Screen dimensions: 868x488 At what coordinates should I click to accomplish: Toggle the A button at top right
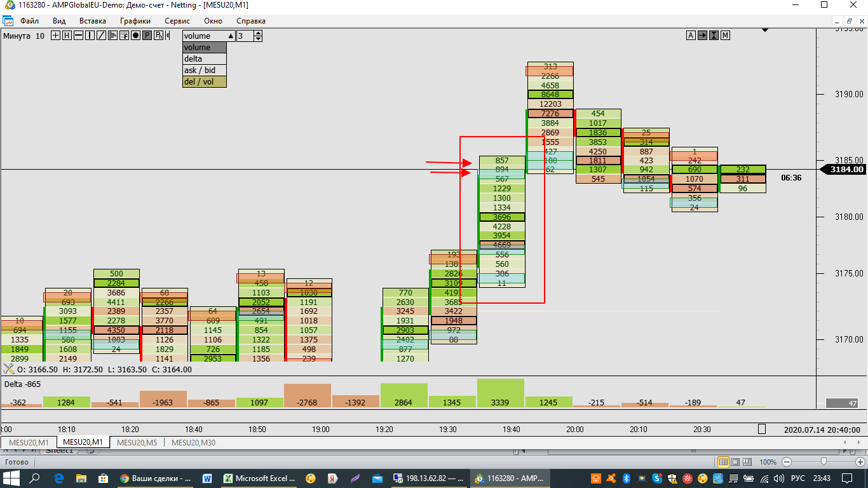click(691, 36)
